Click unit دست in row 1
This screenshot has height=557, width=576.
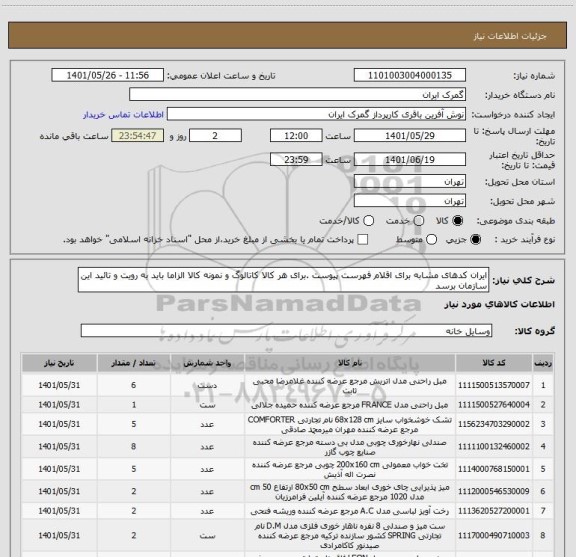point(207,385)
